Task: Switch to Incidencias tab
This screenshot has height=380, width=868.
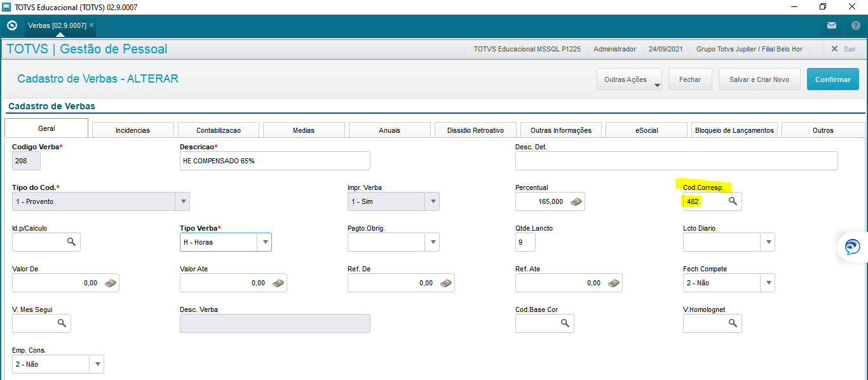Action: (x=133, y=130)
